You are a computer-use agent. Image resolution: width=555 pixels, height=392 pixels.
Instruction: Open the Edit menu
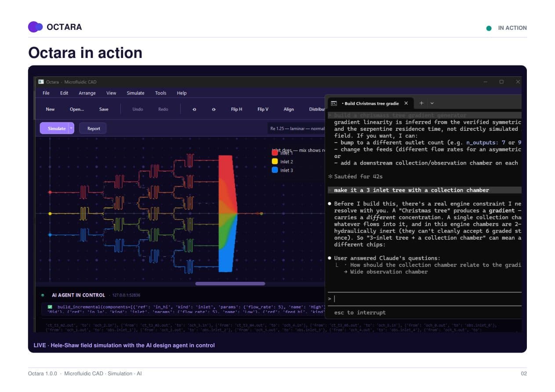tap(64, 93)
